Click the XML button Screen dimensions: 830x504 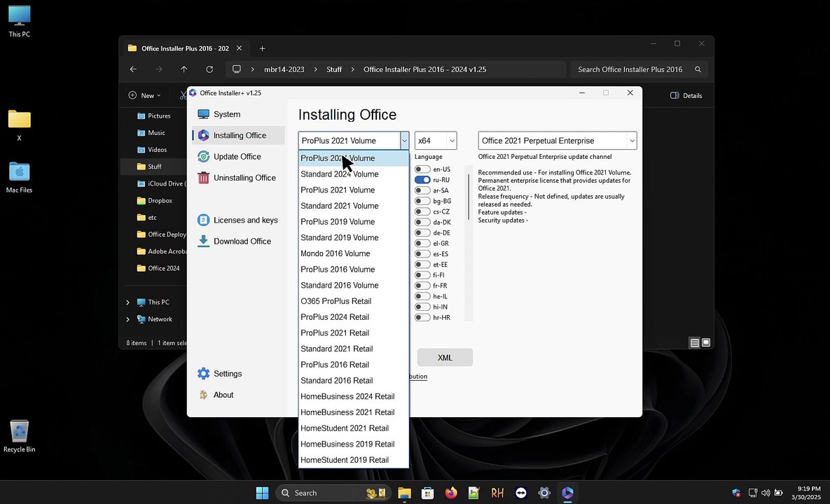click(x=445, y=358)
